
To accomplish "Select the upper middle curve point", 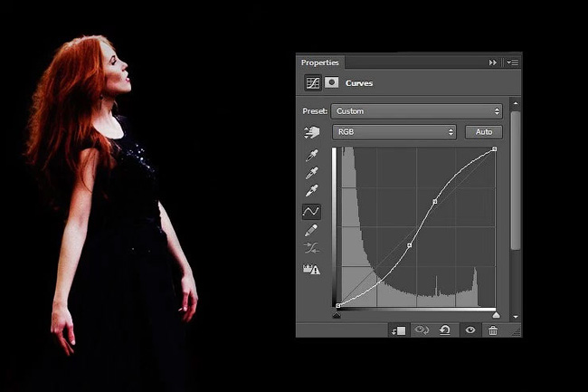I will pos(434,202).
